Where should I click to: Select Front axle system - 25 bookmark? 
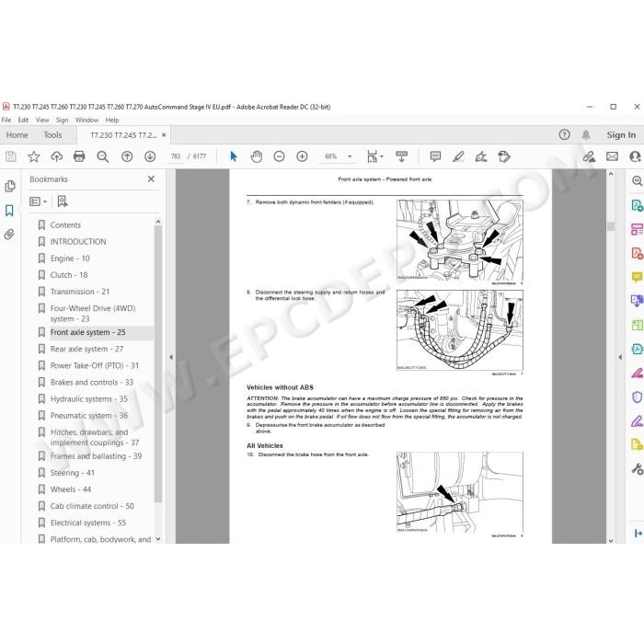88,332
